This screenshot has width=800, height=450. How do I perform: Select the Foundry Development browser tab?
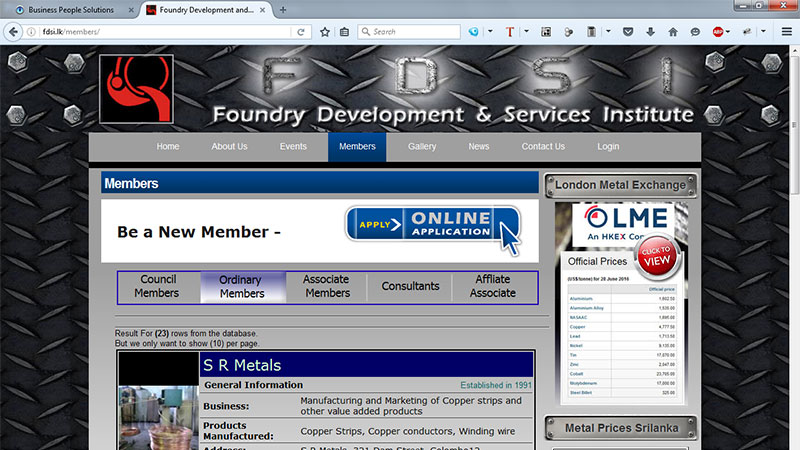206,10
